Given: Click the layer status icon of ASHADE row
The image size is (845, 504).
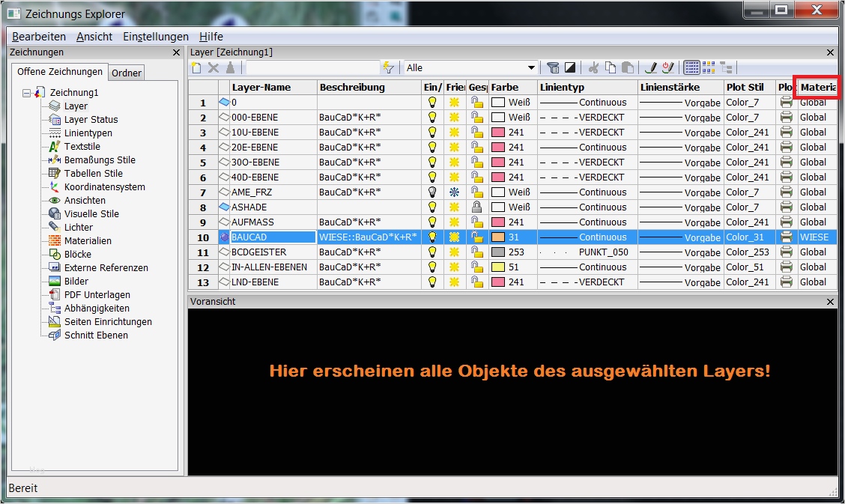Looking at the screenshot, I should (225, 207).
